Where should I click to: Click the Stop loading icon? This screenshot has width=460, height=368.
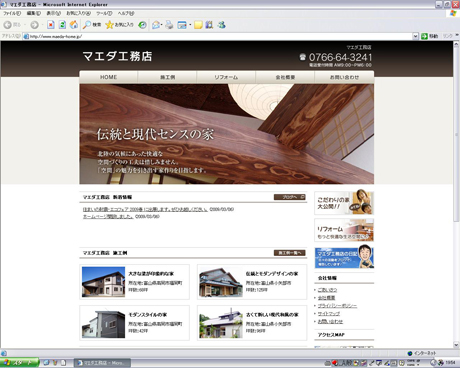point(51,25)
